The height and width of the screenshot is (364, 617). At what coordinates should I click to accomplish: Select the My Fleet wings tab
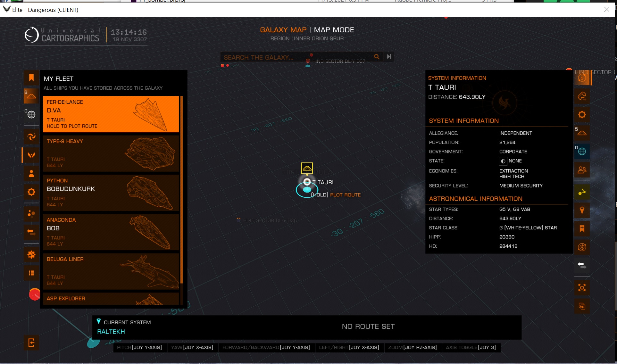click(x=31, y=155)
